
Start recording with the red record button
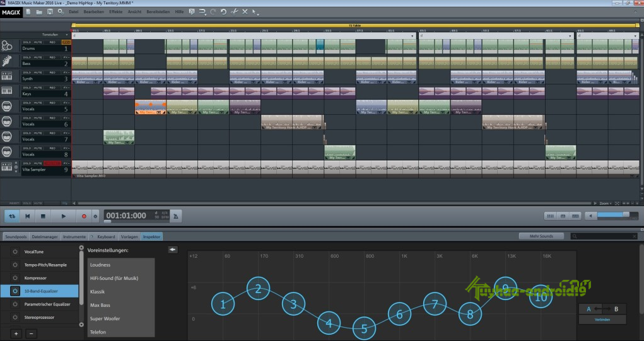tap(84, 216)
